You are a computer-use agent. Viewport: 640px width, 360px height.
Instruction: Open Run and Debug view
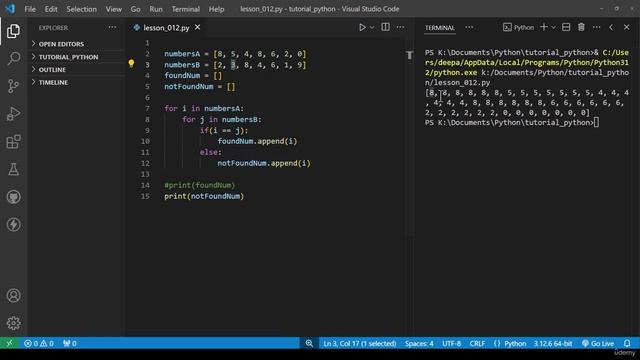point(13,114)
